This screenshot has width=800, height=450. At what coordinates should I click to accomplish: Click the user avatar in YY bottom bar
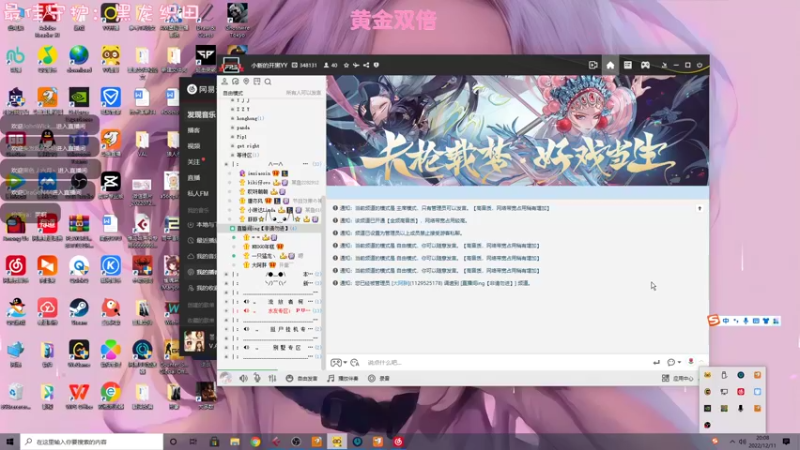click(x=226, y=378)
